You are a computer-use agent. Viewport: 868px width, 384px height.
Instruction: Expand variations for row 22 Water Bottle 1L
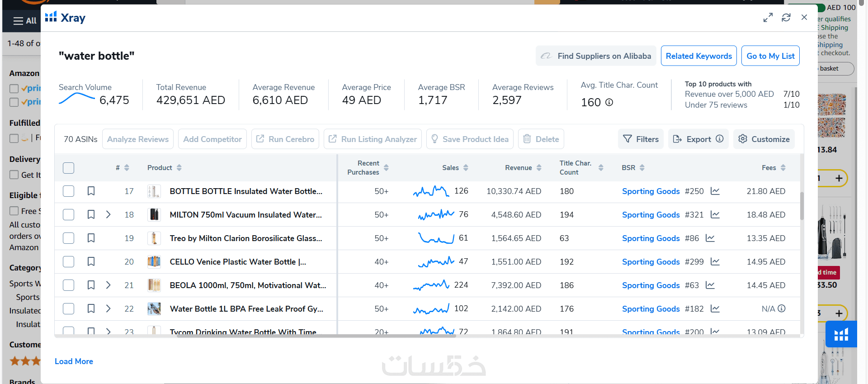tap(108, 308)
